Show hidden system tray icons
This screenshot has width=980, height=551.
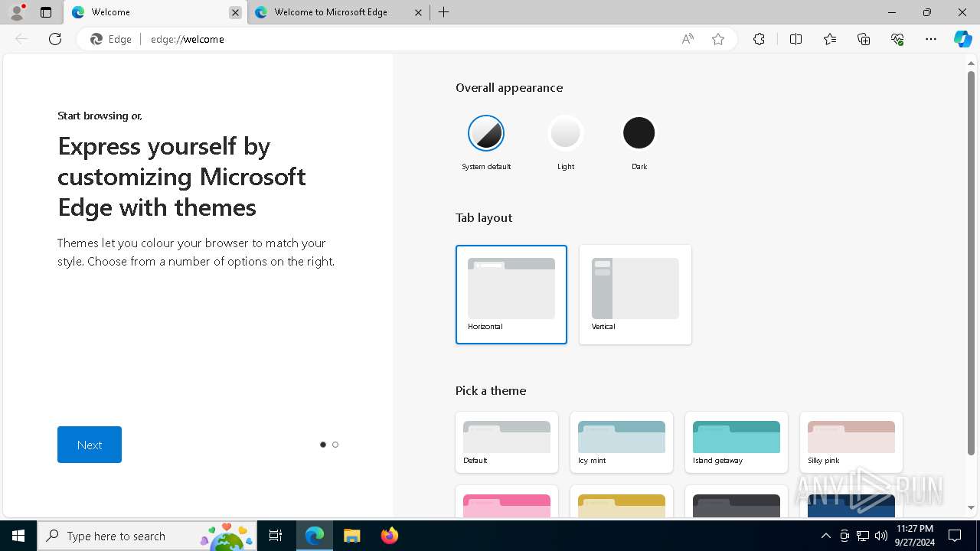825,536
